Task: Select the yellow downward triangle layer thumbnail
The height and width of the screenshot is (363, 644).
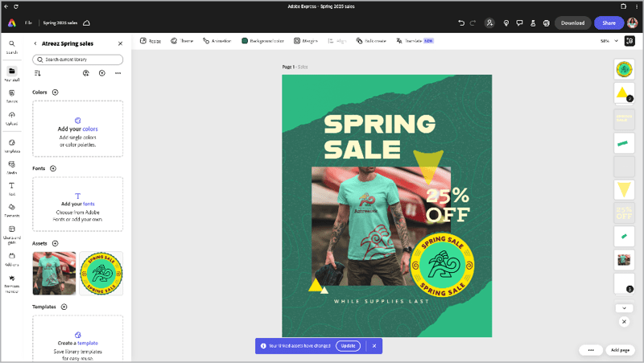Action: point(624,190)
